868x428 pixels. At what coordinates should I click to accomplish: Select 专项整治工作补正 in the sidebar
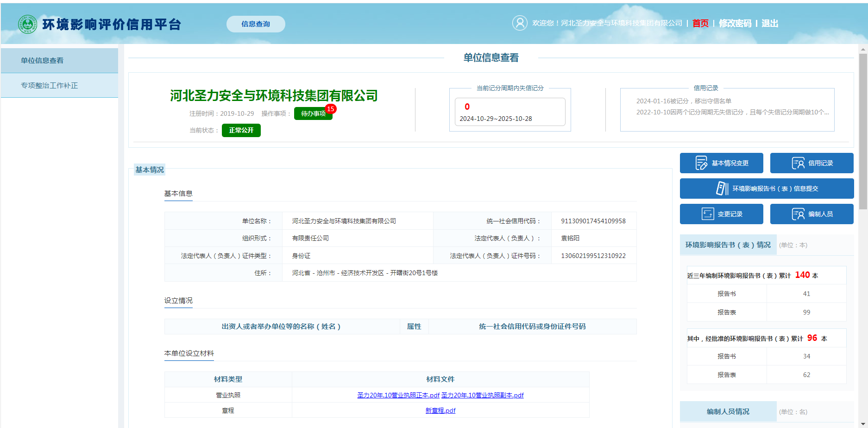59,85
